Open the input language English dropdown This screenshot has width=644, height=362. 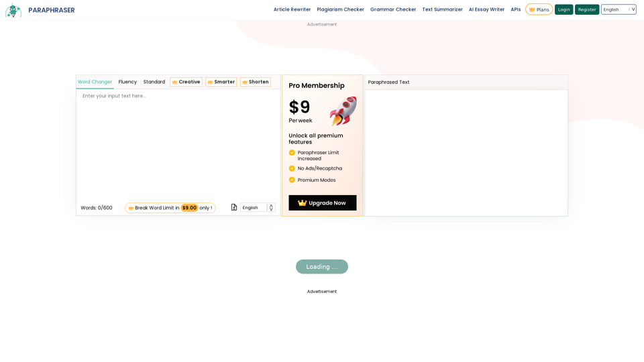coord(258,208)
